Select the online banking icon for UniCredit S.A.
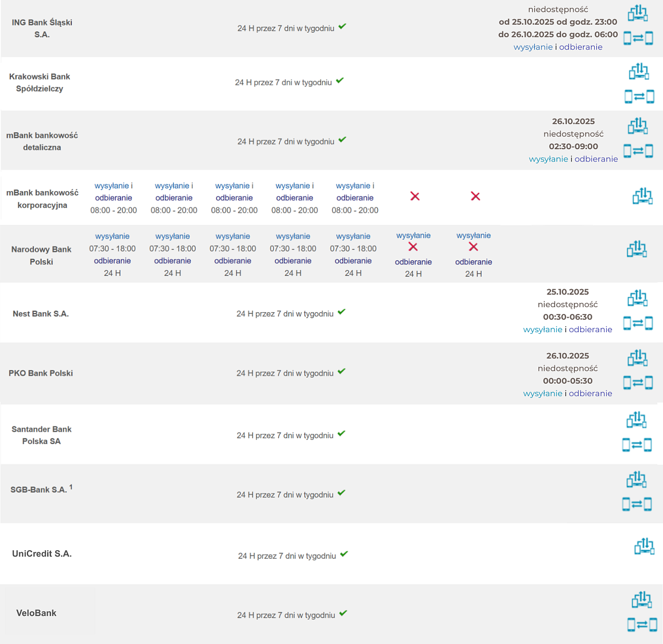Image resolution: width=663 pixels, height=644 pixels. [x=644, y=546]
